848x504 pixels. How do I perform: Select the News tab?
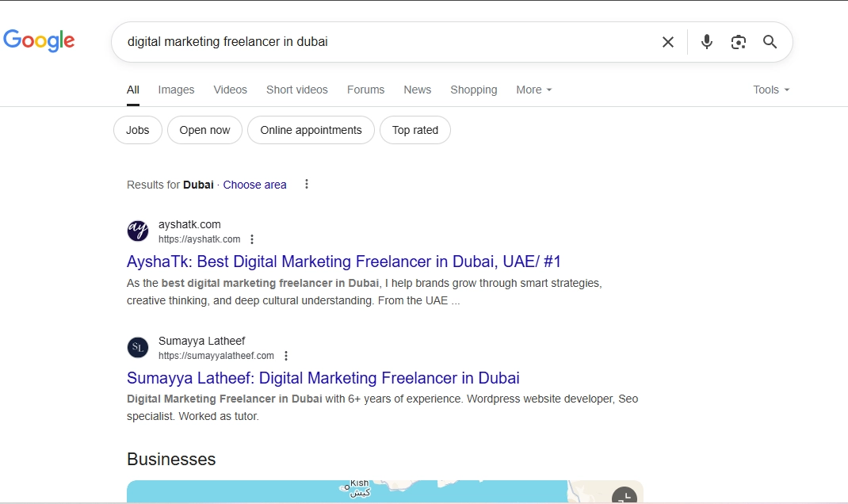(x=418, y=90)
